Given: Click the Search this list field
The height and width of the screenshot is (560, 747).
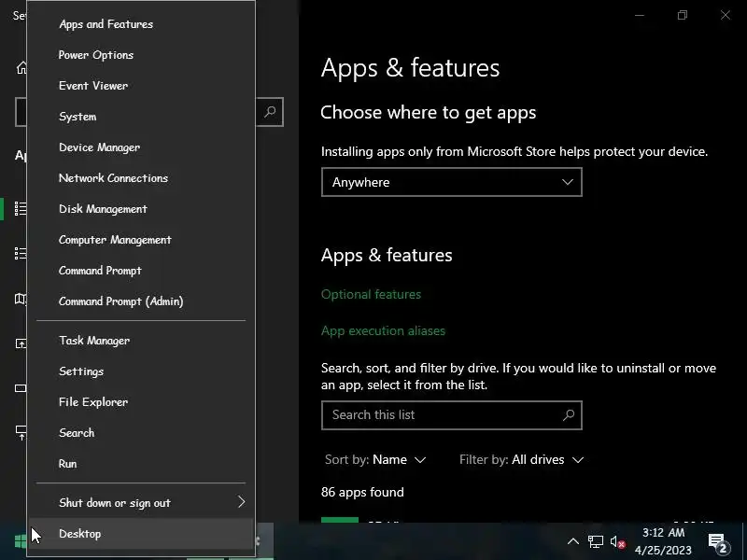Looking at the screenshot, I should click(x=452, y=415).
